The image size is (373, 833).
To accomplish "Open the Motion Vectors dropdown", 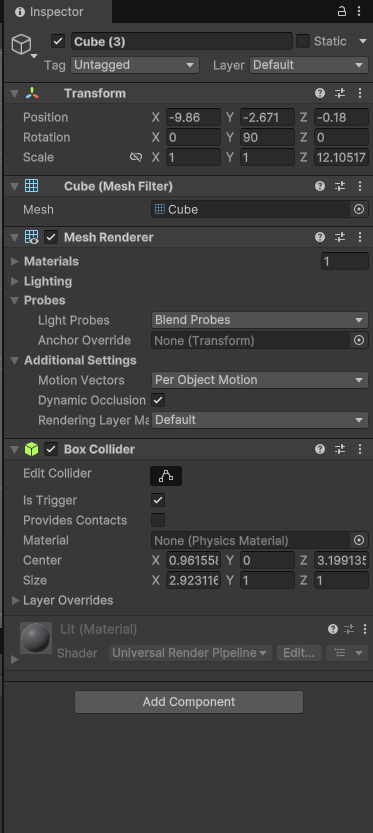I will [260, 380].
